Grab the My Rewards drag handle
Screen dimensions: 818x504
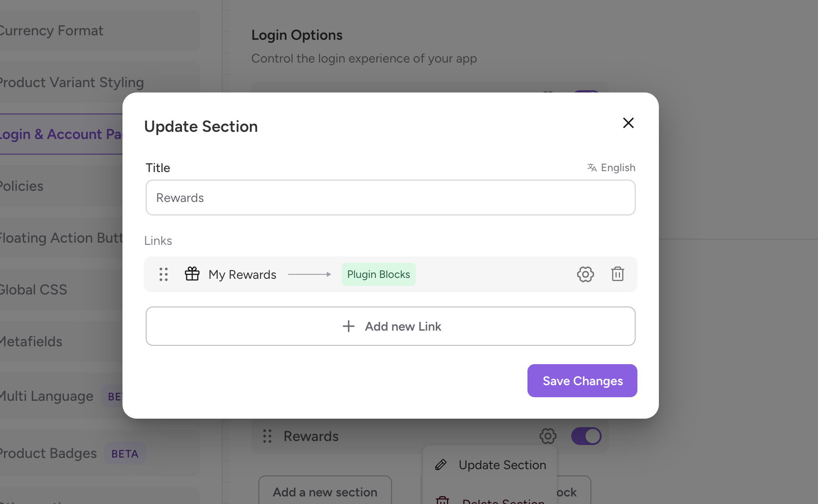(164, 274)
